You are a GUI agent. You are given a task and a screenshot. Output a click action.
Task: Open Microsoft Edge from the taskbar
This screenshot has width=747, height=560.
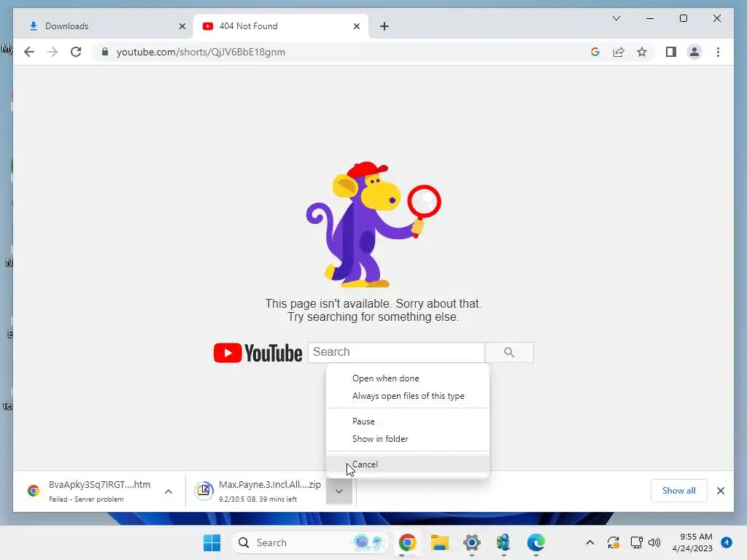(x=536, y=542)
